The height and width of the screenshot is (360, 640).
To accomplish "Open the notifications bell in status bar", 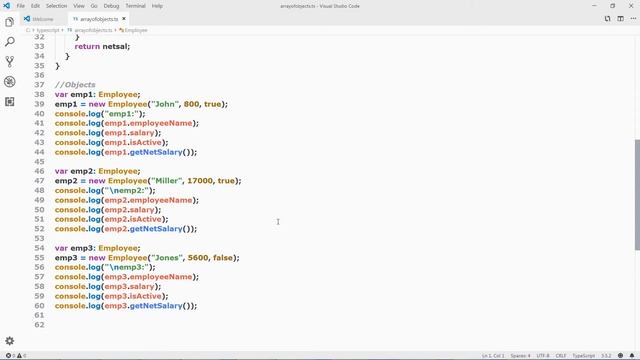I will point(632,356).
